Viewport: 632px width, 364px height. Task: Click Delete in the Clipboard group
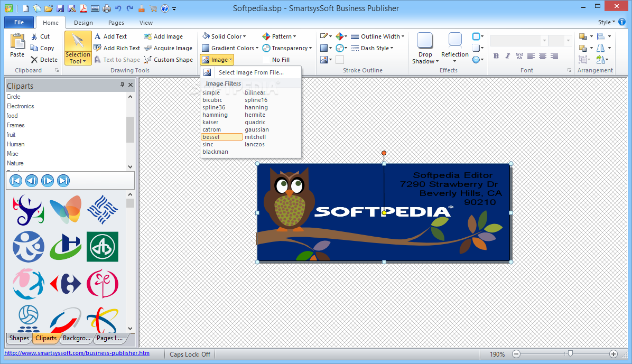pyautogui.click(x=44, y=60)
